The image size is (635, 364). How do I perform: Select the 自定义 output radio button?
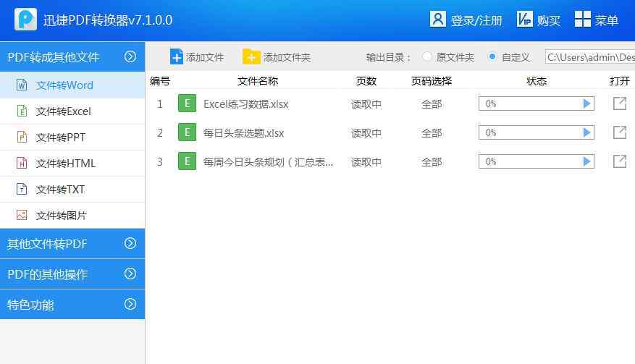tap(492, 56)
